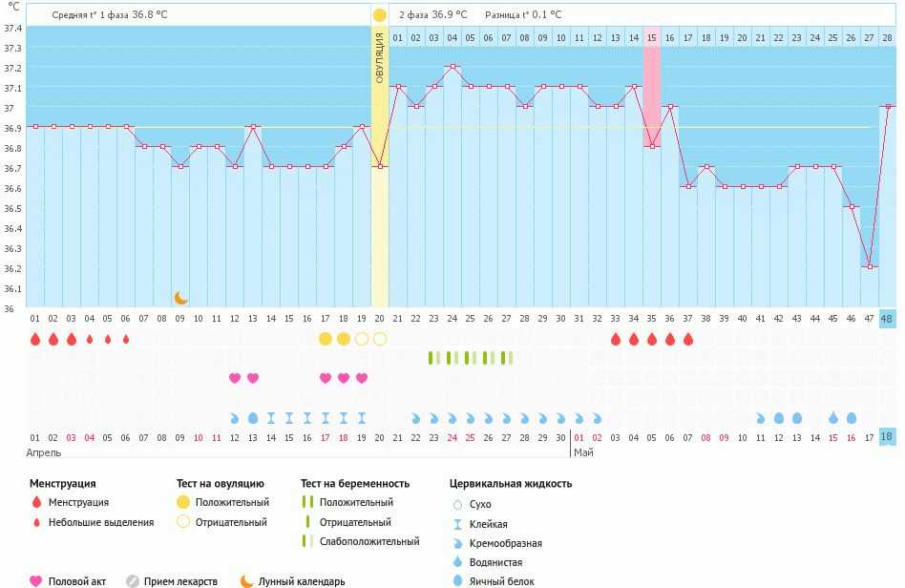905x588 pixels.
Task: Click the yellow ovulation circle in the header
Action: [x=379, y=15]
